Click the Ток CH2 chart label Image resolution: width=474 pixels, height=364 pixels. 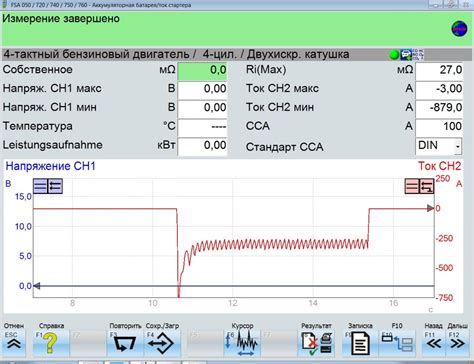click(x=440, y=166)
